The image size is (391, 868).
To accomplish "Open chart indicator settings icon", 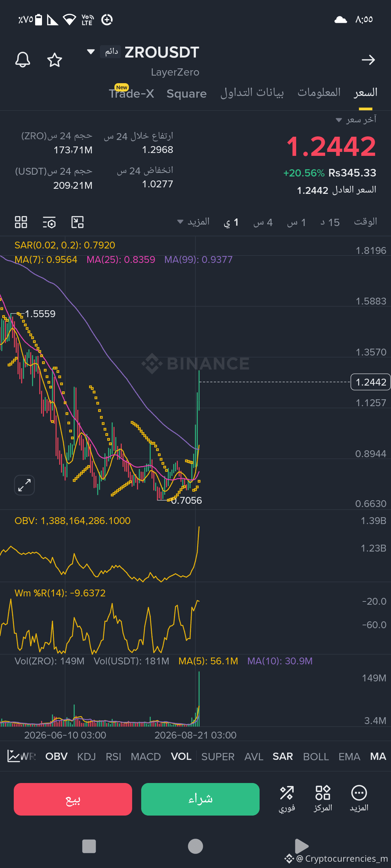I will point(49,222).
